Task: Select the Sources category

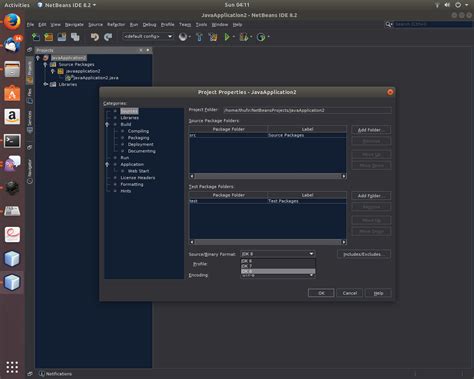Action: [129, 111]
